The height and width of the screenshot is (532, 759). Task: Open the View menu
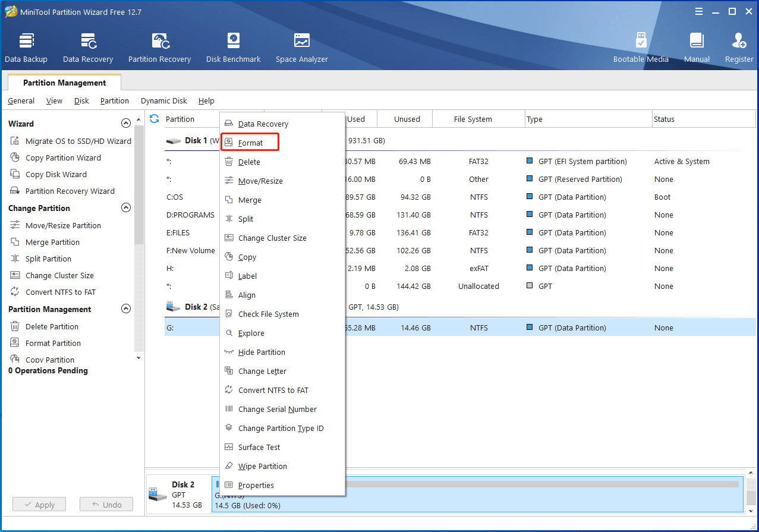54,100
